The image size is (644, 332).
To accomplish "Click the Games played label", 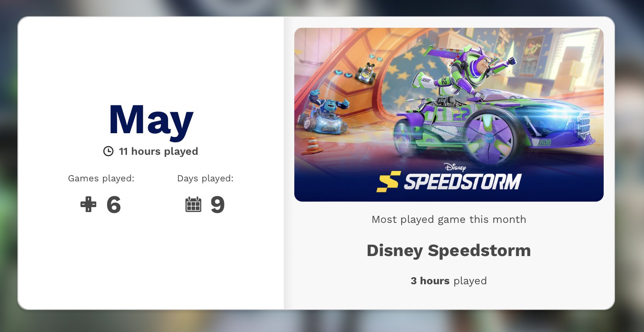I will tap(101, 178).
